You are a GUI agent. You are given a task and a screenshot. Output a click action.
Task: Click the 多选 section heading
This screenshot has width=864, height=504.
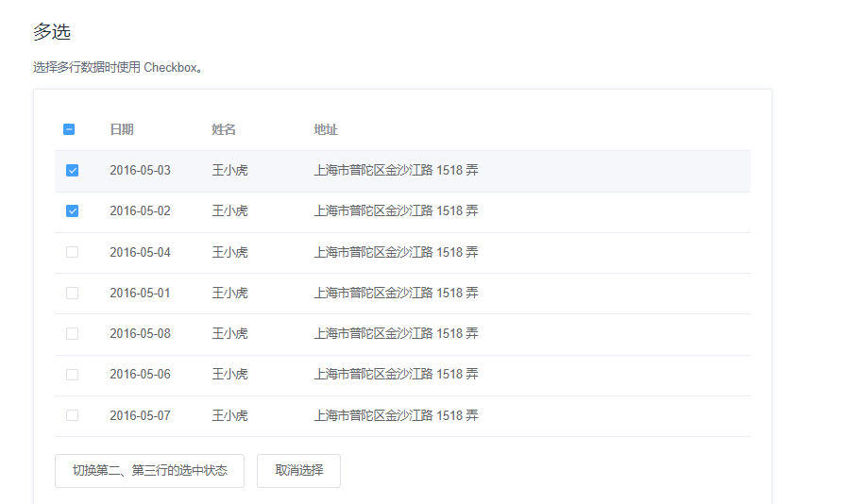pyautogui.click(x=52, y=32)
